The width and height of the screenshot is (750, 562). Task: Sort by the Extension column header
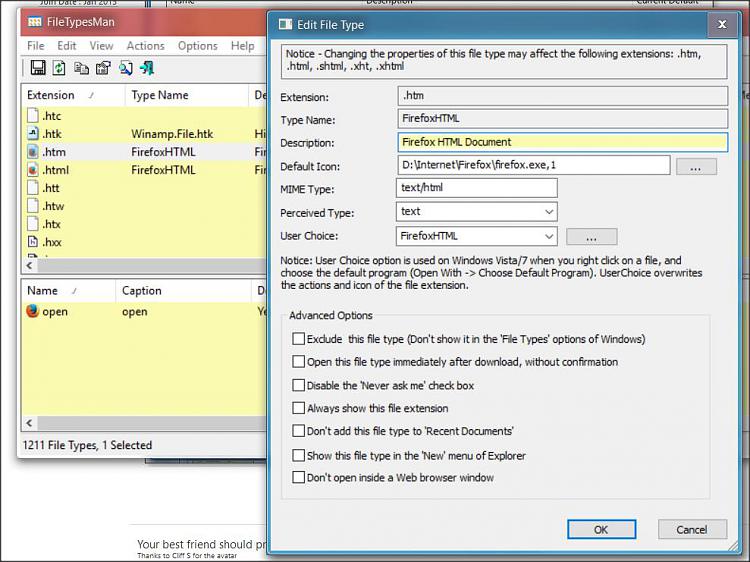click(x=73, y=95)
